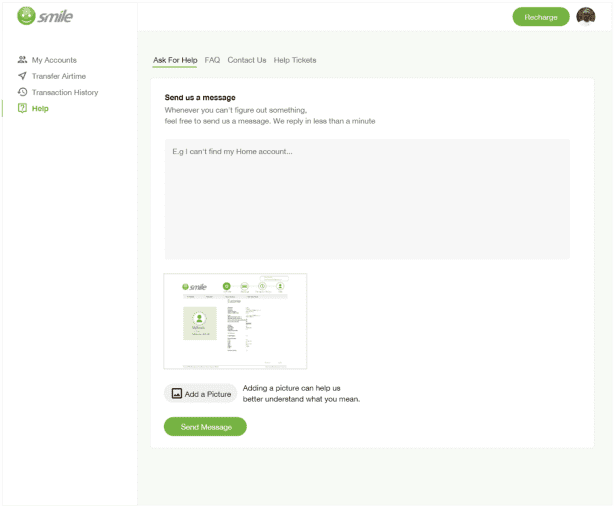The height and width of the screenshot is (506, 614).
Task: Click the attached screenshot thumbnail
Action: click(235, 321)
